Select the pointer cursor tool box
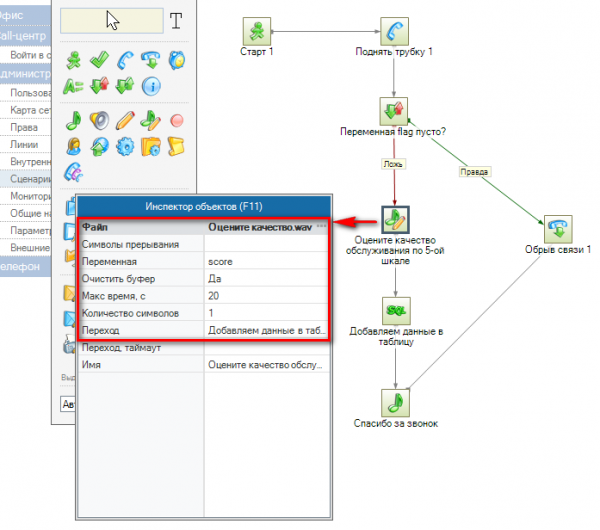Image resolution: width=600 pixels, height=530 pixels. 110,22
